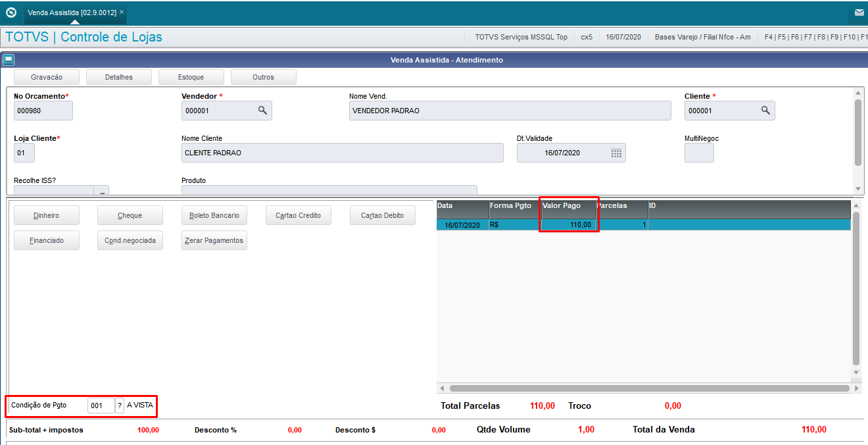Open the Gravacao menu
The height and width of the screenshot is (445, 868).
pyautogui.click(x=47, y=77)
